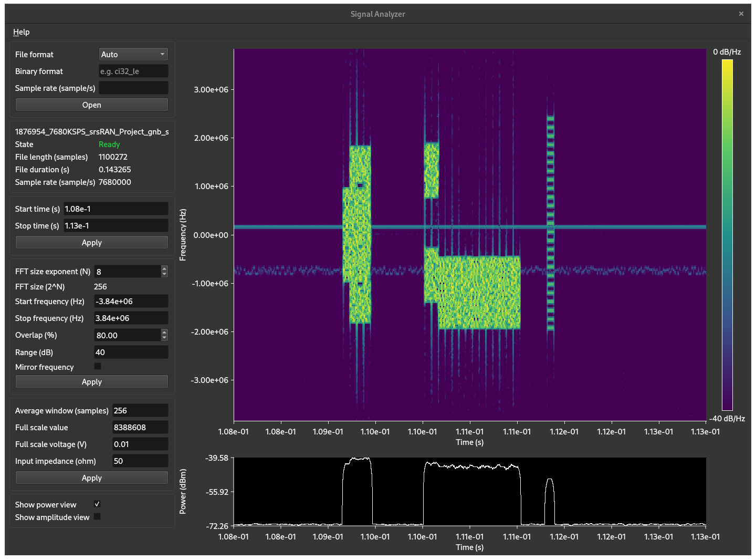Image resolution: width=756 pixels, height=560 pixels.
Task: Edit the Range dB value
Action: pyautogui.click(x=131, y=352)
